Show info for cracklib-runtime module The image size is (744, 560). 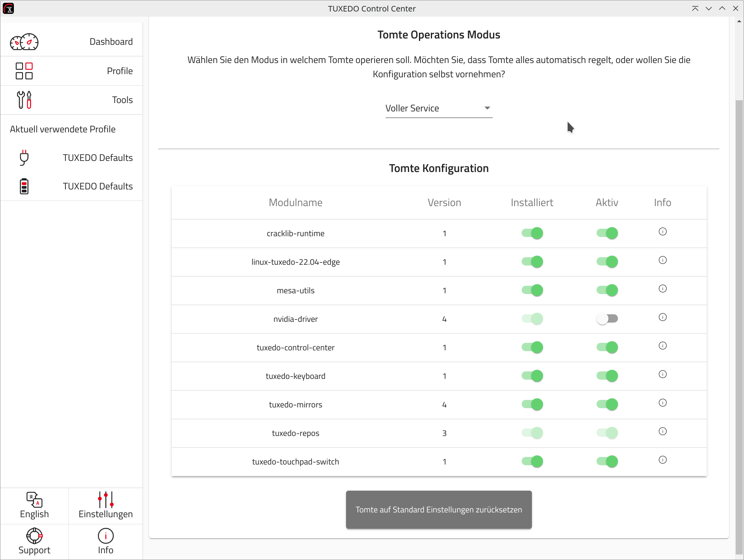[x=663, y=231]
